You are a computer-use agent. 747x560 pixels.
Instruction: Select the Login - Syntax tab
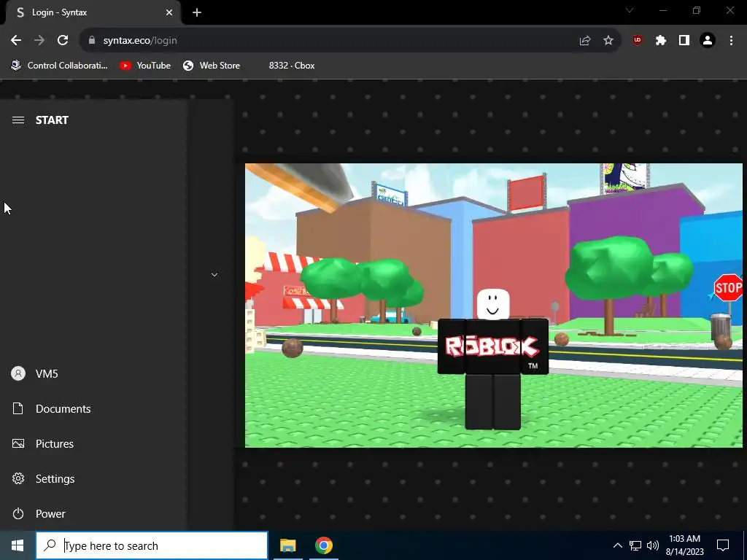click(x=93, y=12)
